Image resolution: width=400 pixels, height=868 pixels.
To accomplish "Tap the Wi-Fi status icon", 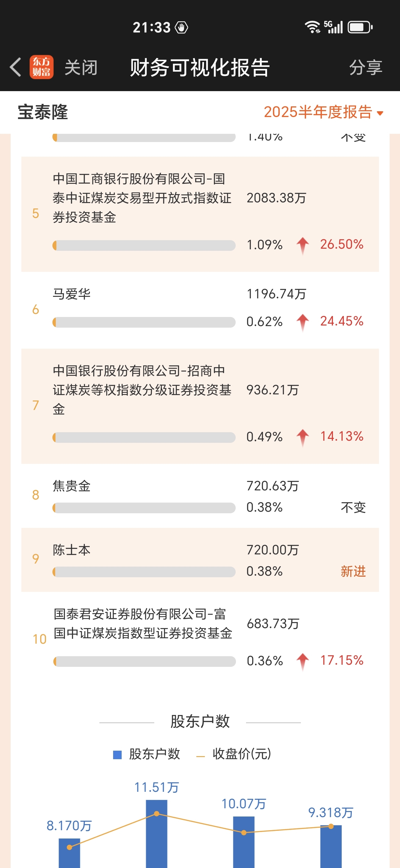I will tap(312, 27).
